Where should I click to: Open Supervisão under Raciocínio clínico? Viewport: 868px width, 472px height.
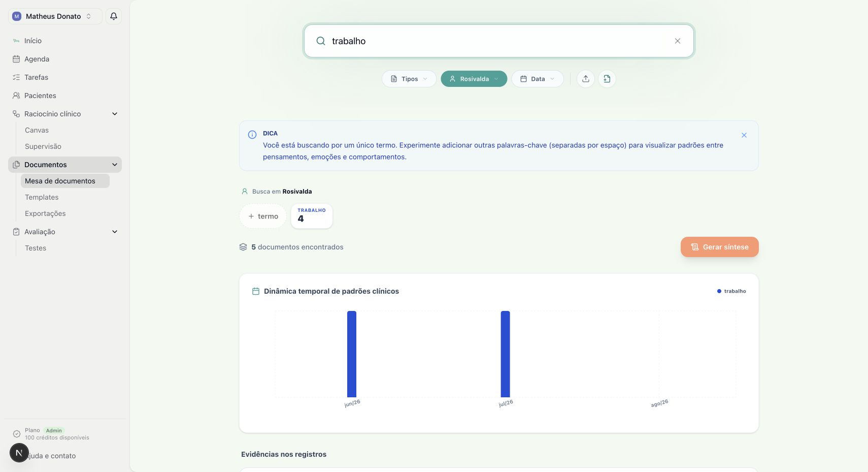tap(43, 146)
